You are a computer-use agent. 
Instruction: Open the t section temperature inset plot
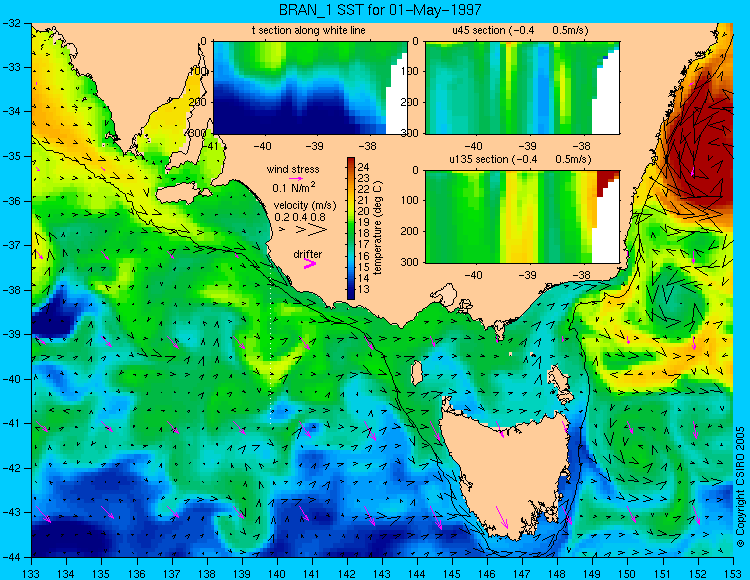pos(310,88)
